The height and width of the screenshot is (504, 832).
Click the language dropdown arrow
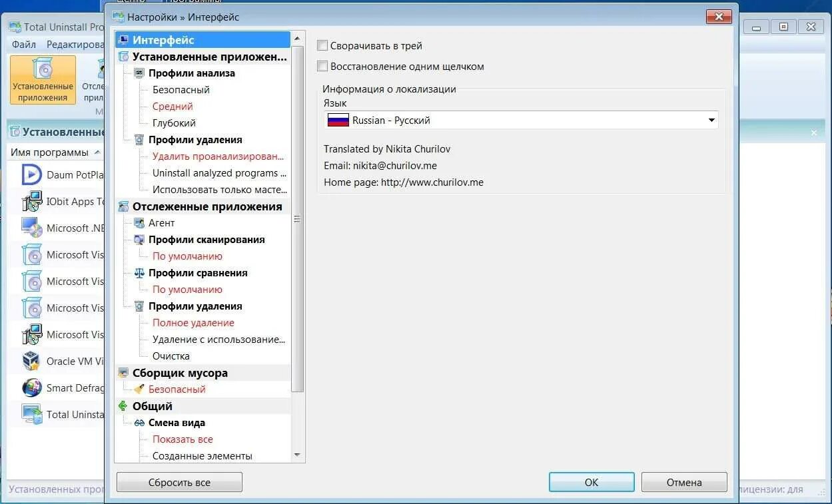coord(711,121)
